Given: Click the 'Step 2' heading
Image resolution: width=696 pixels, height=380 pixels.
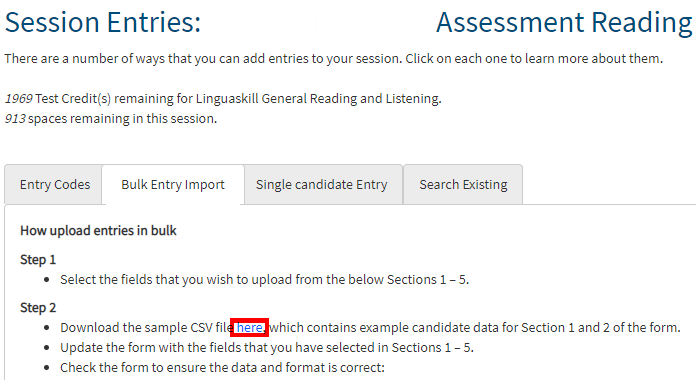Looking at the screenshot, I should pyautogui.click(x=38, y=308).
